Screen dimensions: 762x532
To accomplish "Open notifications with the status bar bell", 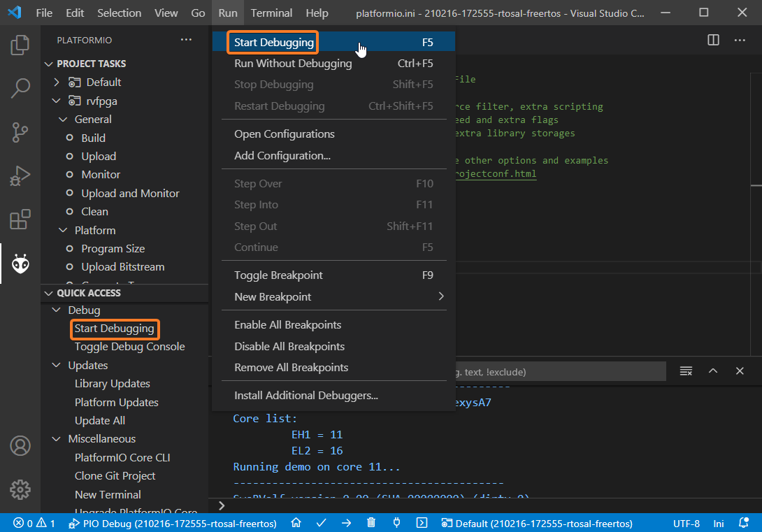I will click(744, 523).
